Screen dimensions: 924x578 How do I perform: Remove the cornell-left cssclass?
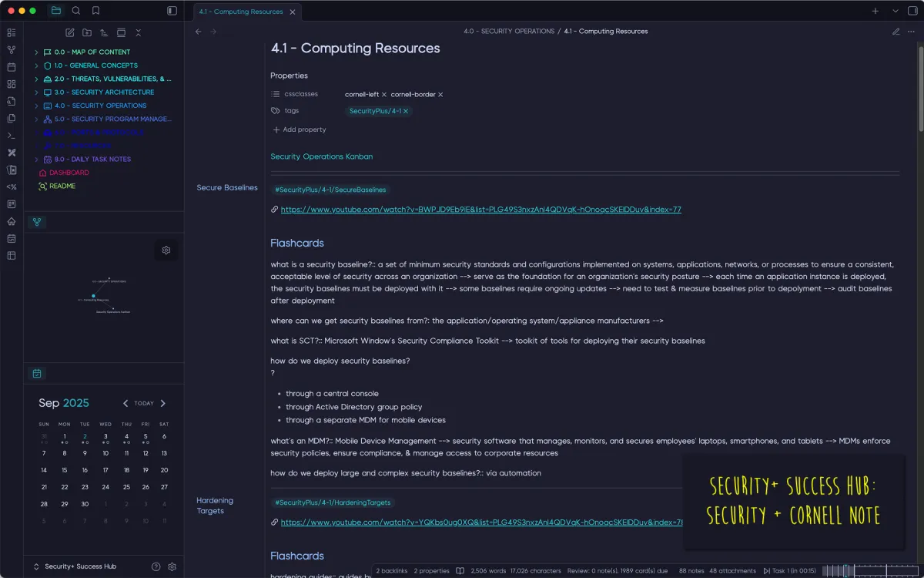(384, 95)
